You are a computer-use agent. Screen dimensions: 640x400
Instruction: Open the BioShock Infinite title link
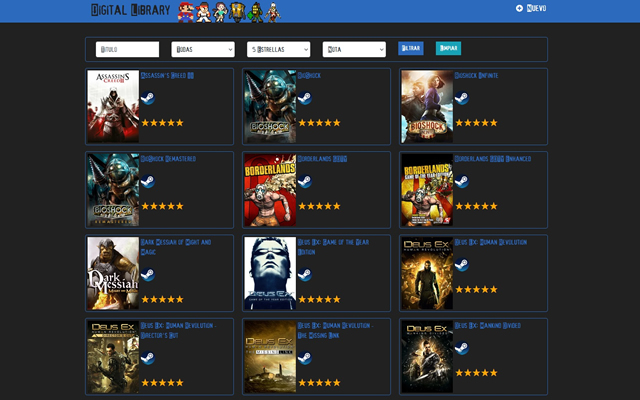tap(476, 76)
